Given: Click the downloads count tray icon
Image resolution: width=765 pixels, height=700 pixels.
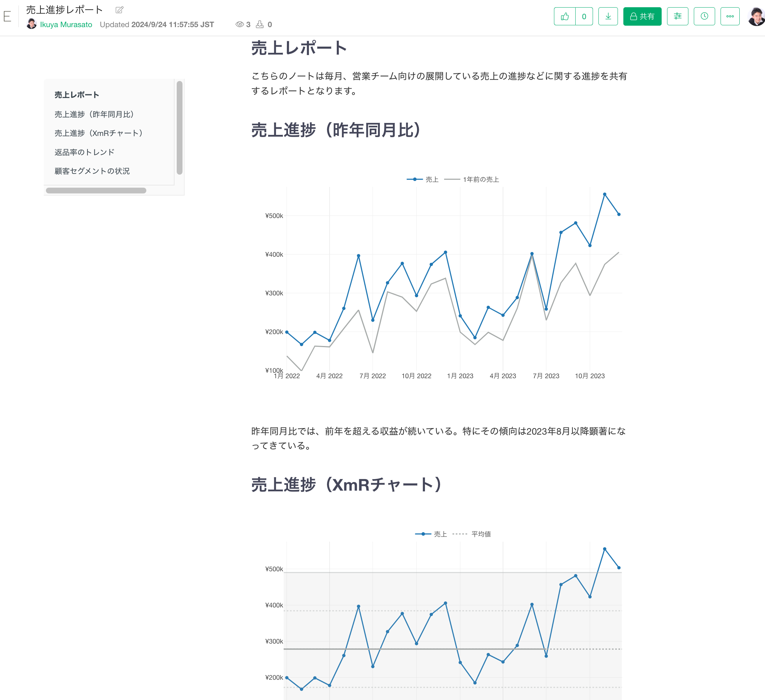Looking at the screenshot, I should (259, 24).
